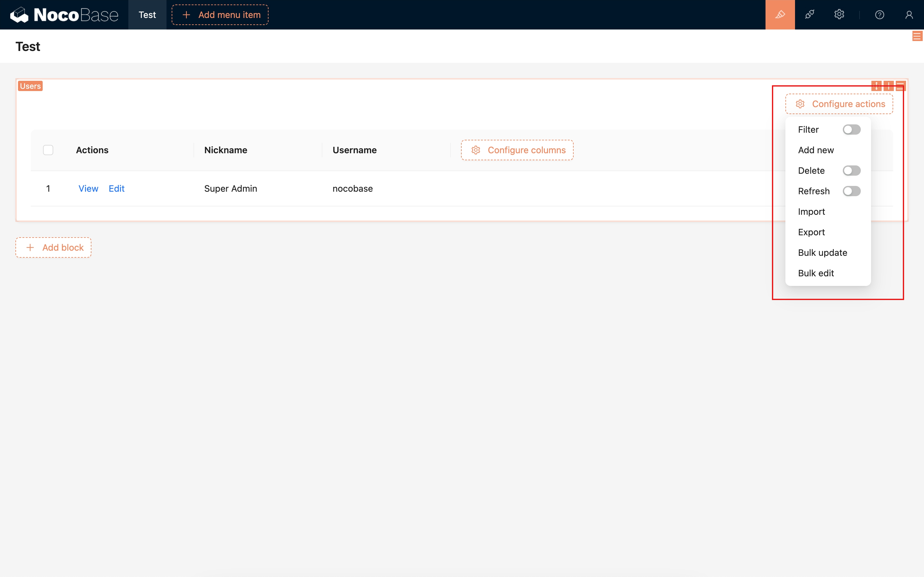Click Configure columns gear icon

tap(475, 150)
